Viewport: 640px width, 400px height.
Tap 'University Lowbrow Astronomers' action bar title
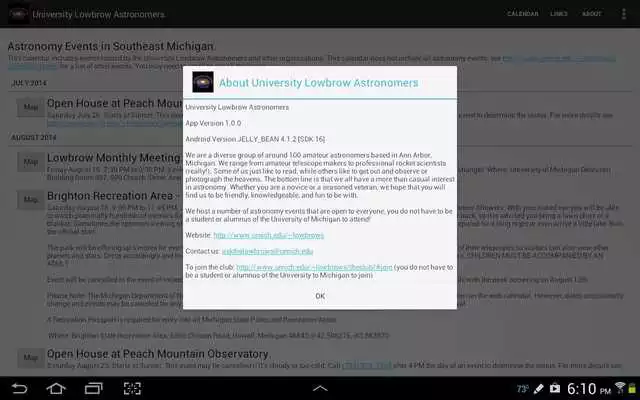click(98, 15)
